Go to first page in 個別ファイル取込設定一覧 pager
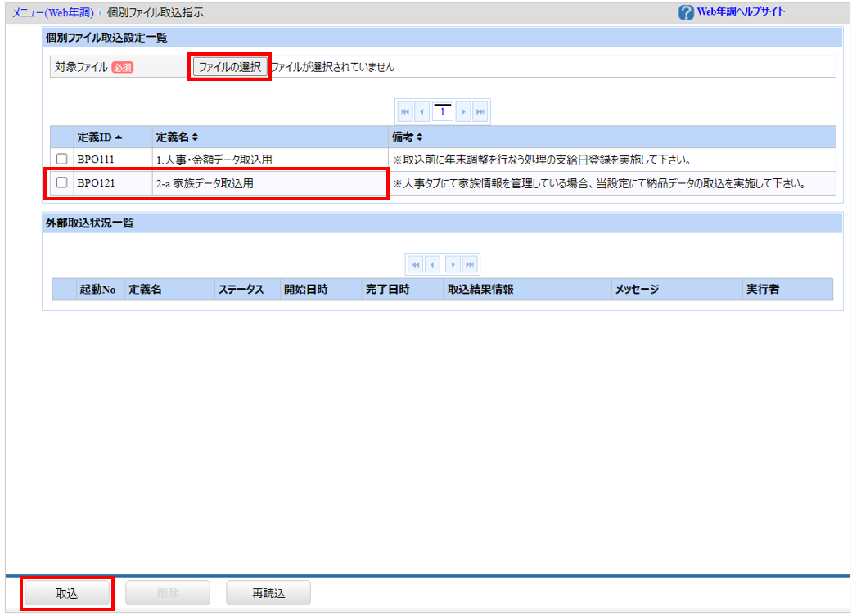The width and height of the screenshot is (852, 616). (x=405, y=112)
